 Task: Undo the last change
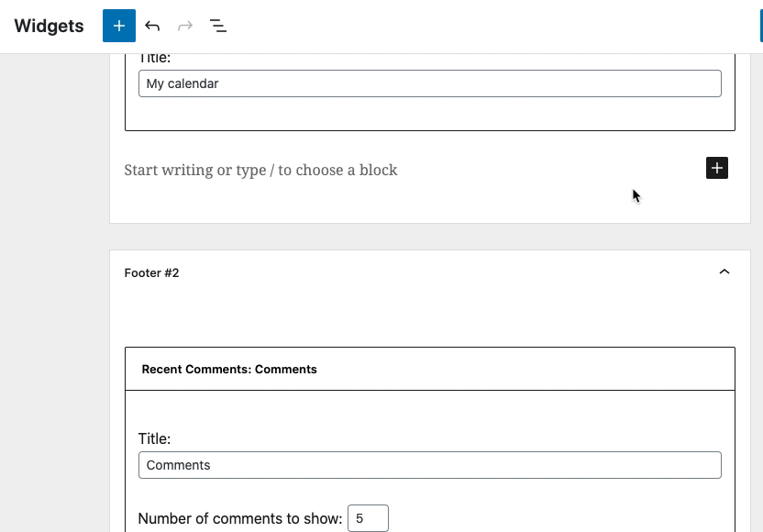(152, 26)
